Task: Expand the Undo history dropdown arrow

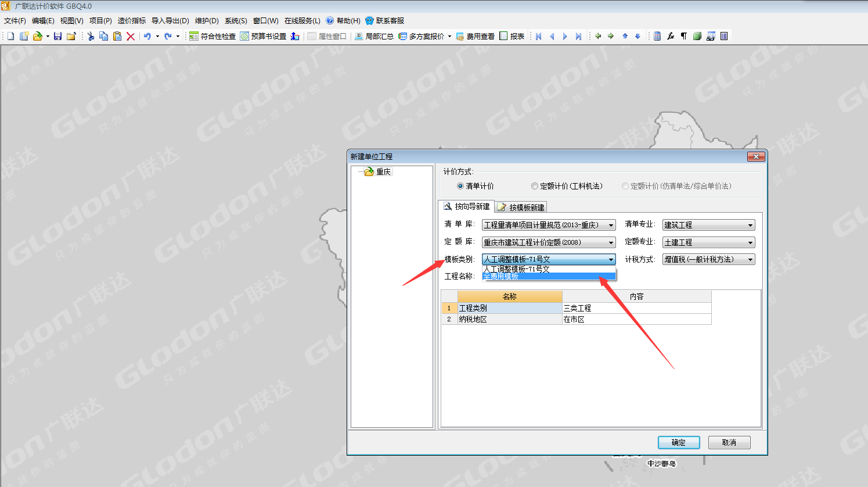Action: click(157, 36)
